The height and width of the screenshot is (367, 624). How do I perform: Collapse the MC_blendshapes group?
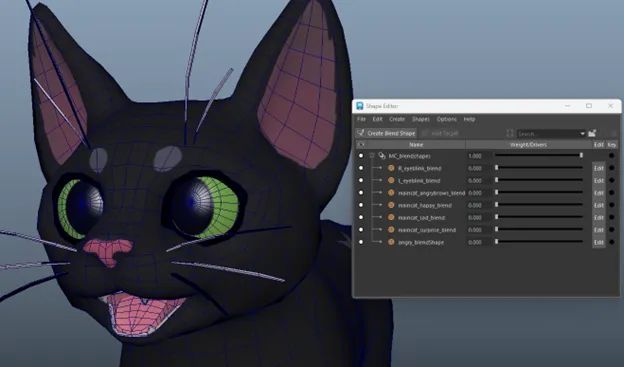[x=372, y=156]
